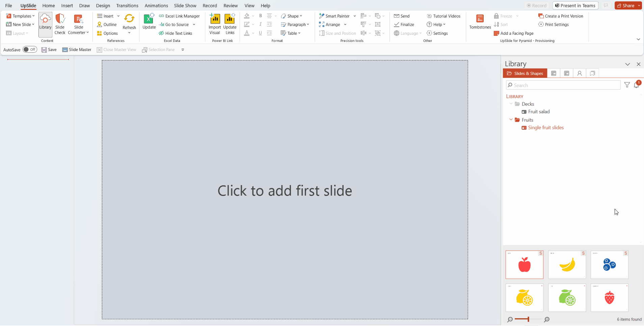
Task: Click the Refresh icon
Action: tap(129, 19)
